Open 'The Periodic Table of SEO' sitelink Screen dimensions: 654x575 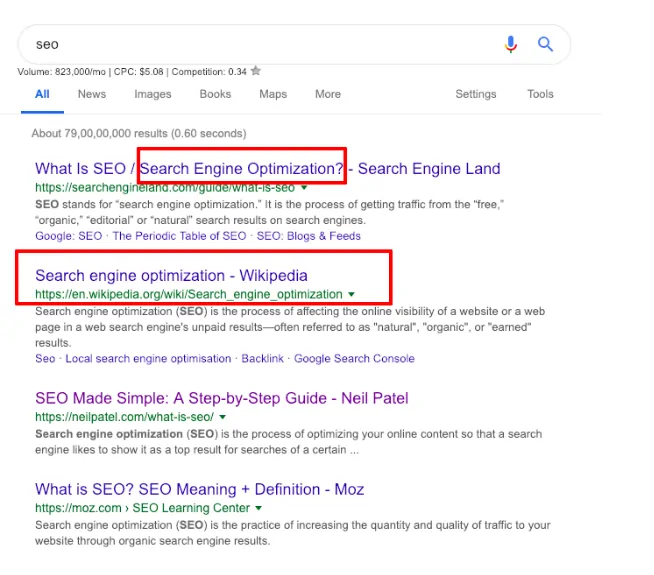[179, 236]
